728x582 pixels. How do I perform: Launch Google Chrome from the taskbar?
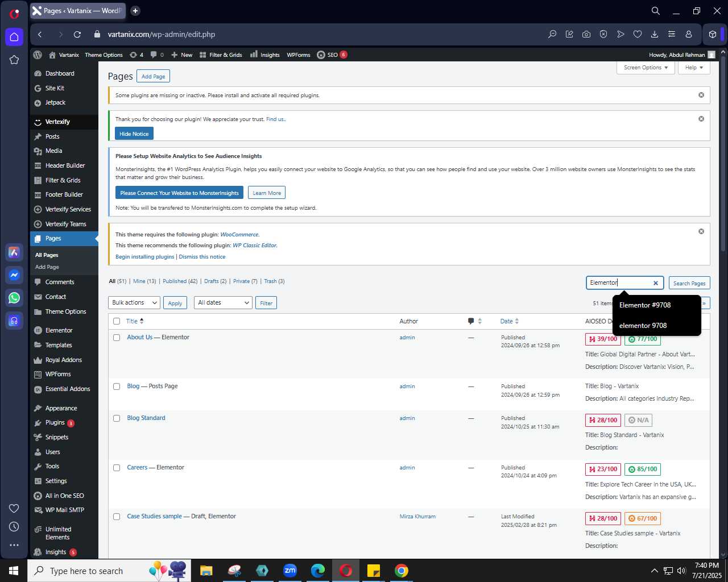tap(402, 571)
